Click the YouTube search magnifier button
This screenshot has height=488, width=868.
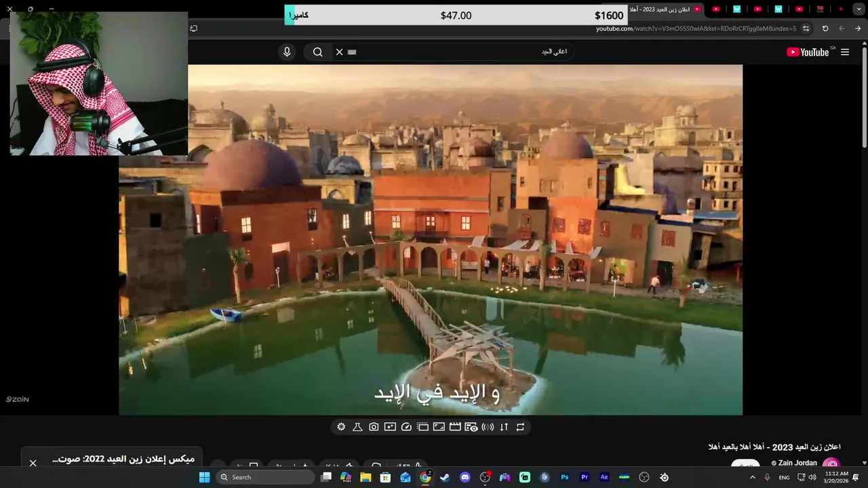pyautogui.click(x=317, y=52)
